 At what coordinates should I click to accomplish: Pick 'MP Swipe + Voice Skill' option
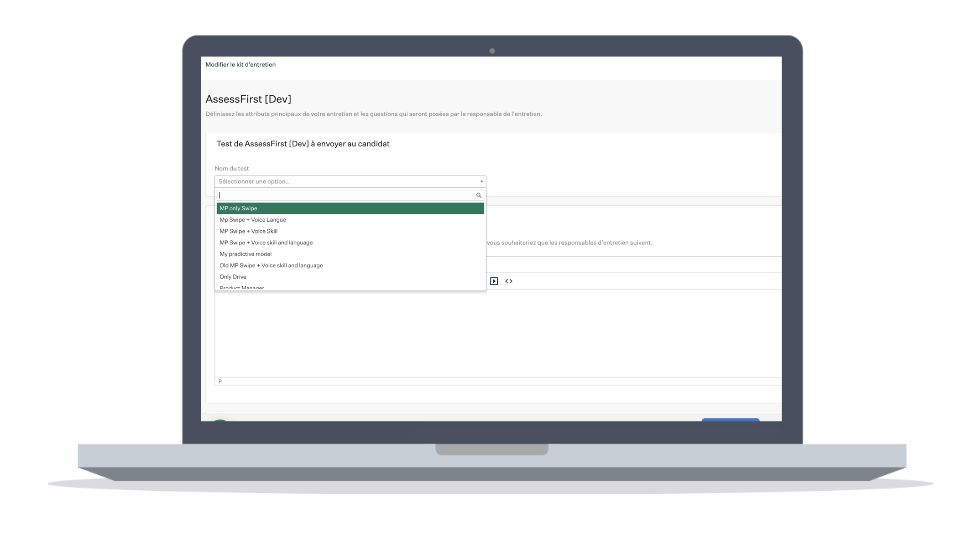point(249,231)
